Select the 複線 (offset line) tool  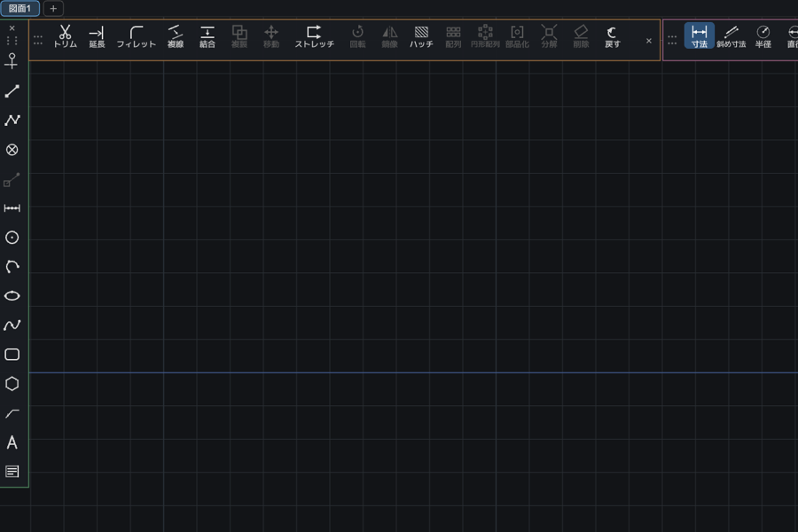click(175, 36)
